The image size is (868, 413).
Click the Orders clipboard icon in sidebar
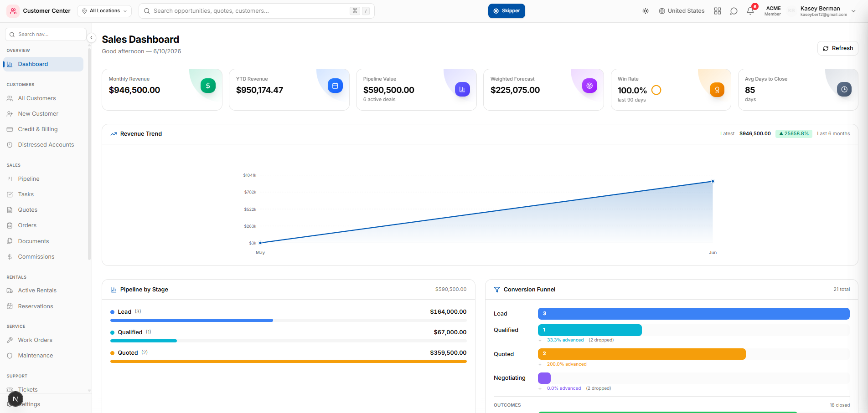pyautogui.click(x=10, y=225)
